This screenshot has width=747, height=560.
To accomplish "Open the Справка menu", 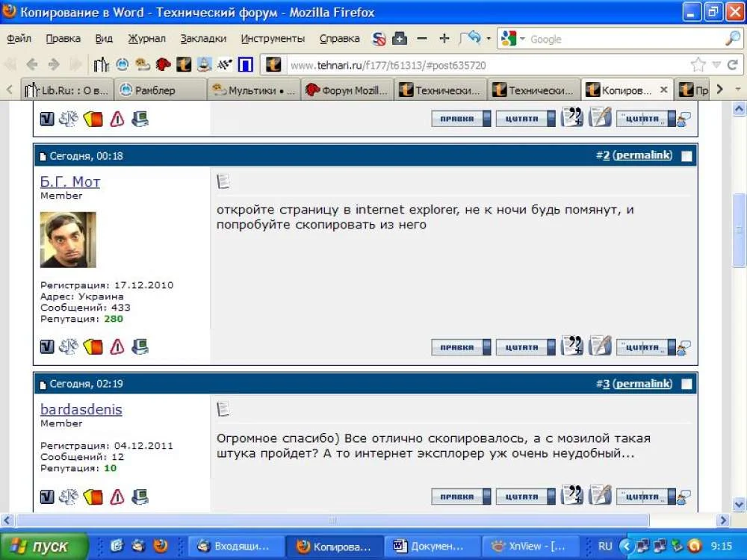I will pos(339,39).
